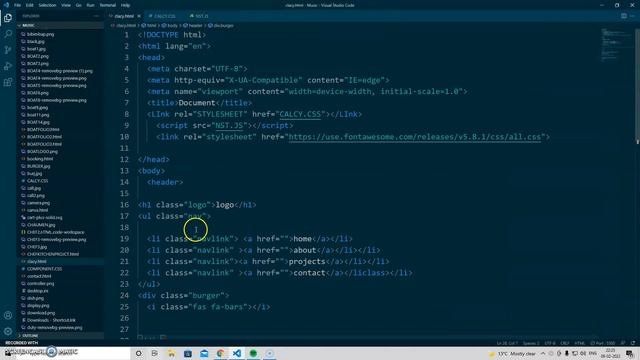Follow the NST.JS script src link
This screenshot has width=640, height=360.
coord(229,125)
